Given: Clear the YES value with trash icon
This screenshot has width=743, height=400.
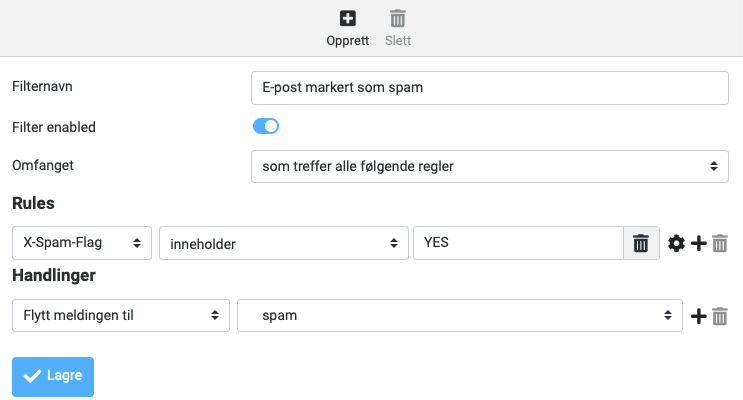Looking at the screenshot, I should pyautogui.click(x=641, y=243).
